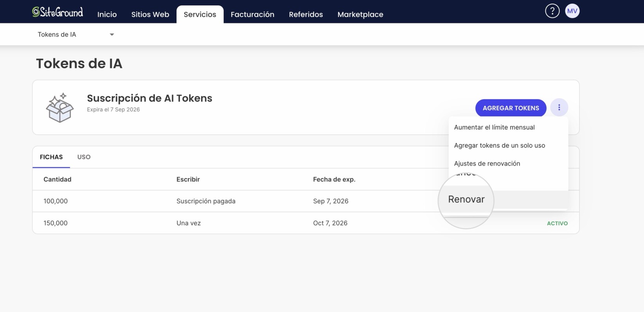
Task: Go to the Inicio tab
Action: tap(107, 14)
